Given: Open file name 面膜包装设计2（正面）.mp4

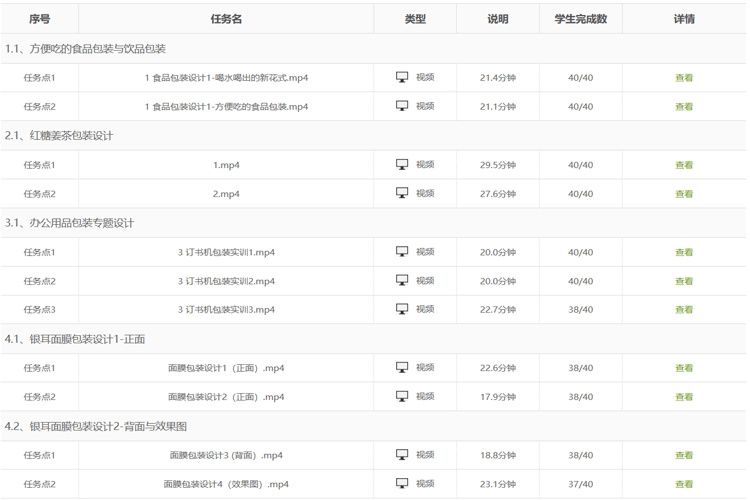Looking at the screenshot, I should (x=226, y=397).
